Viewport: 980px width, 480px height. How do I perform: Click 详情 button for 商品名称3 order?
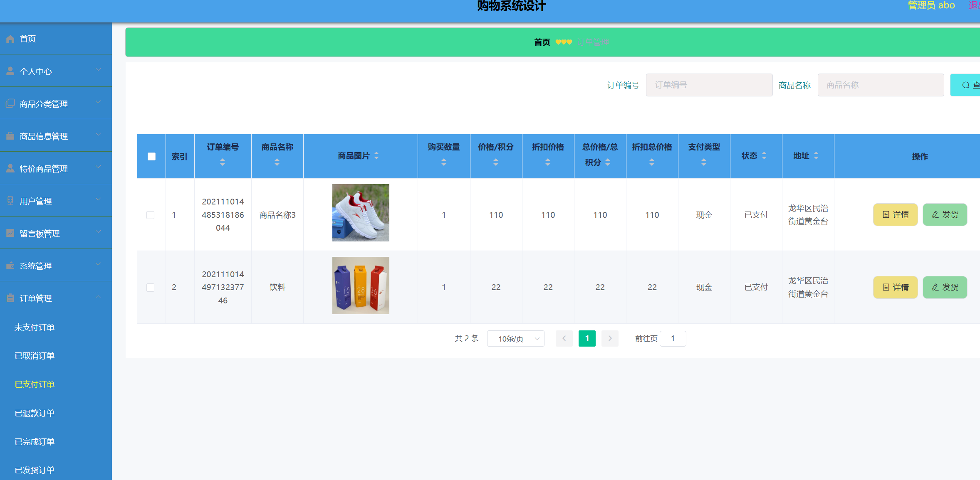click(895, 214)
